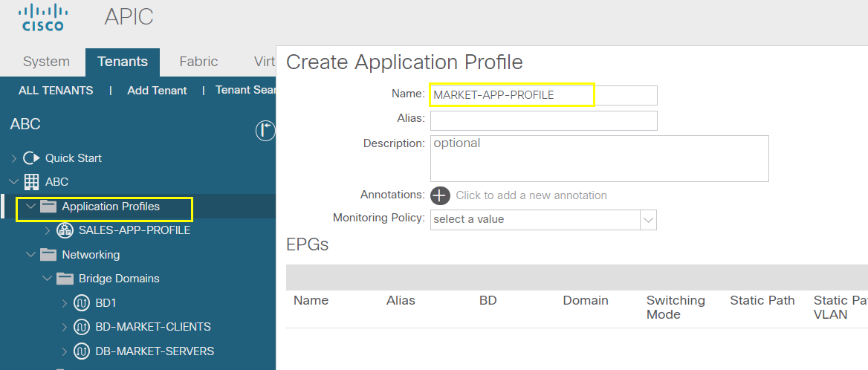Click the ABC tenant building icon
Screen dimensions: 868x370
pyautogui.click(x=31, y=182)
